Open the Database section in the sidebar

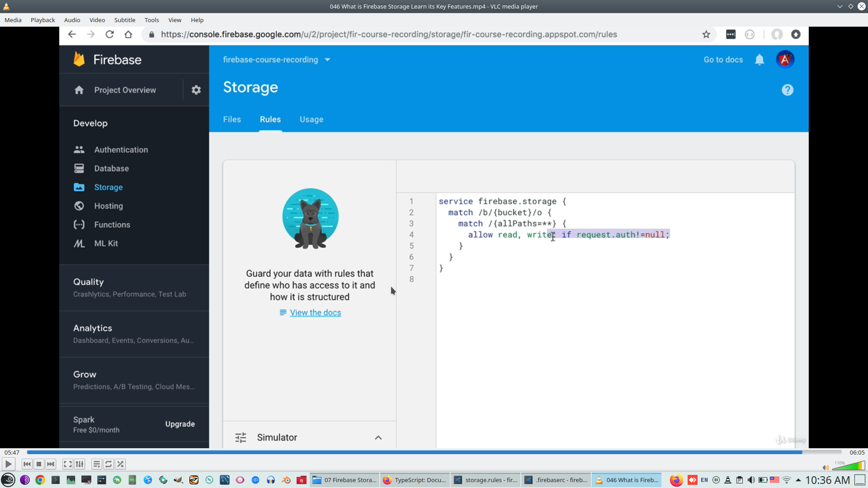click(x=113, y=168)
